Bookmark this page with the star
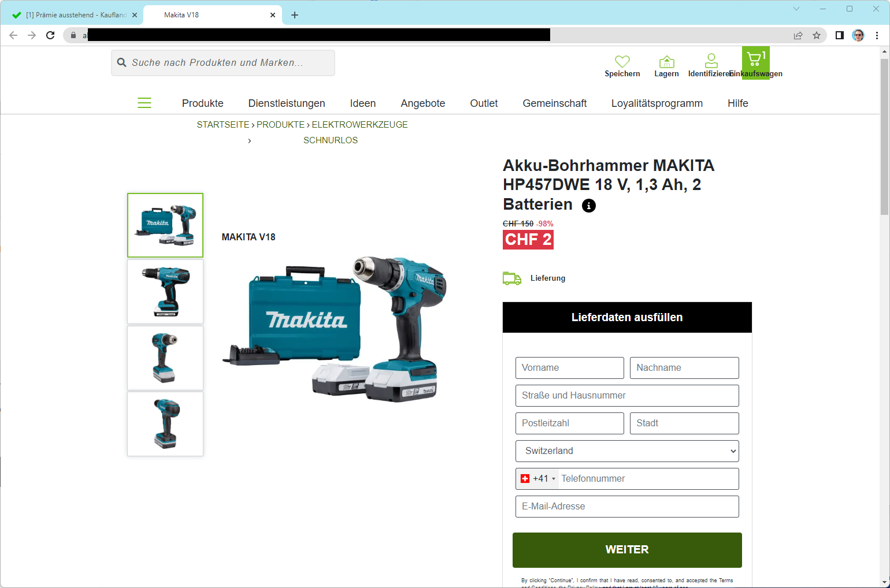This screenshot has width=890, height=588. click(817, 35)
